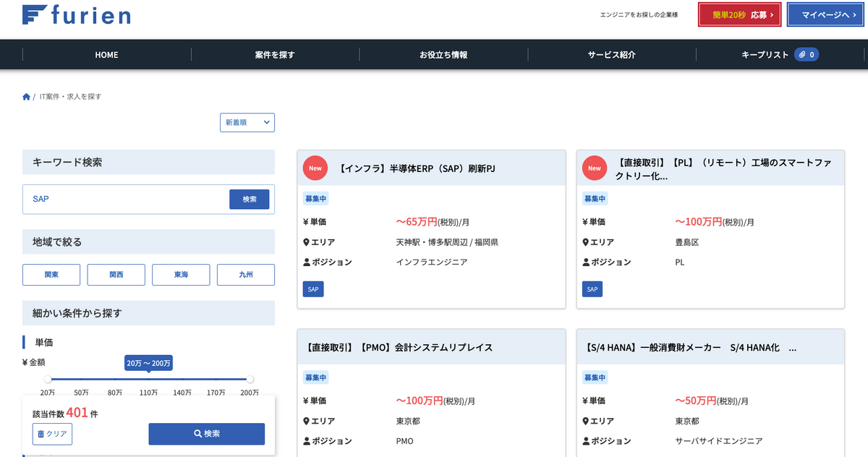This screenshot has width=868, height=457.
Task: Click the ～50万円 price text
Action: (696, 401)
